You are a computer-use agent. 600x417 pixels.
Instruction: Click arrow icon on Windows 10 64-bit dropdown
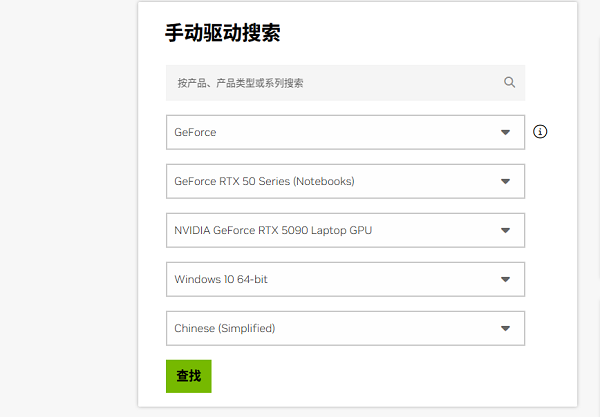point(505,280)
